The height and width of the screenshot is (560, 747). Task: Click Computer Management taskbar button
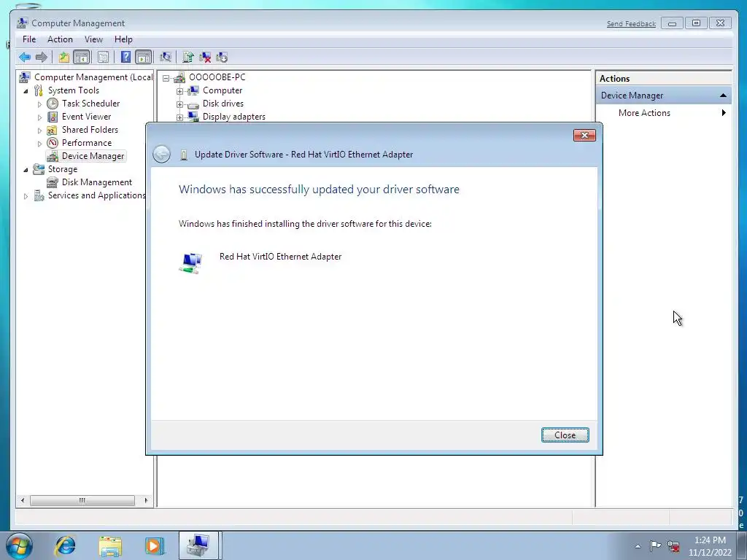coord(198,545)
